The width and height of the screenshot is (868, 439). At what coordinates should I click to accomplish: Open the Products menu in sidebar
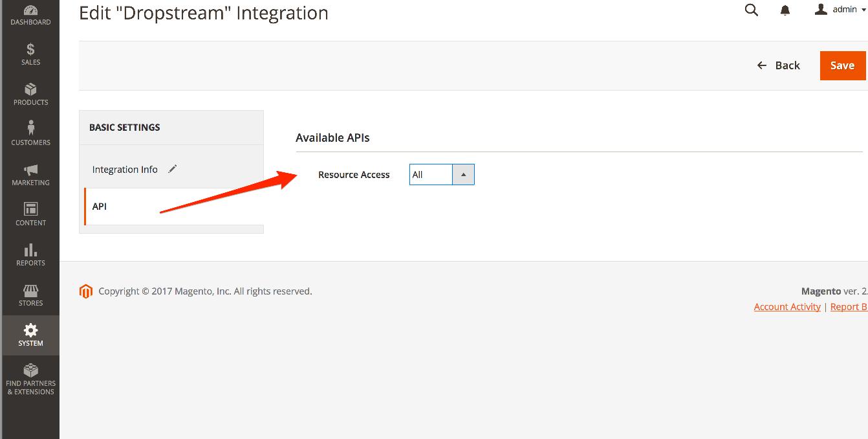pyautogui.click(x=30, y=95)
